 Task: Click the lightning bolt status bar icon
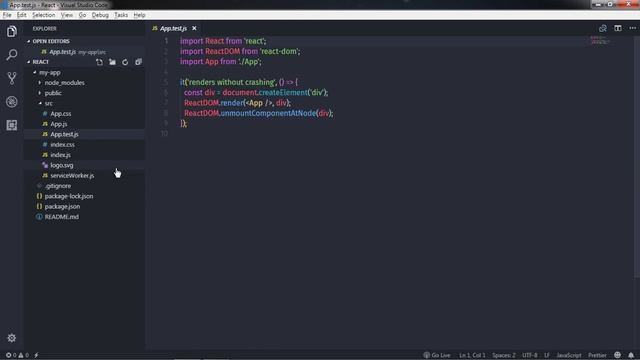[x=36, y=355]
